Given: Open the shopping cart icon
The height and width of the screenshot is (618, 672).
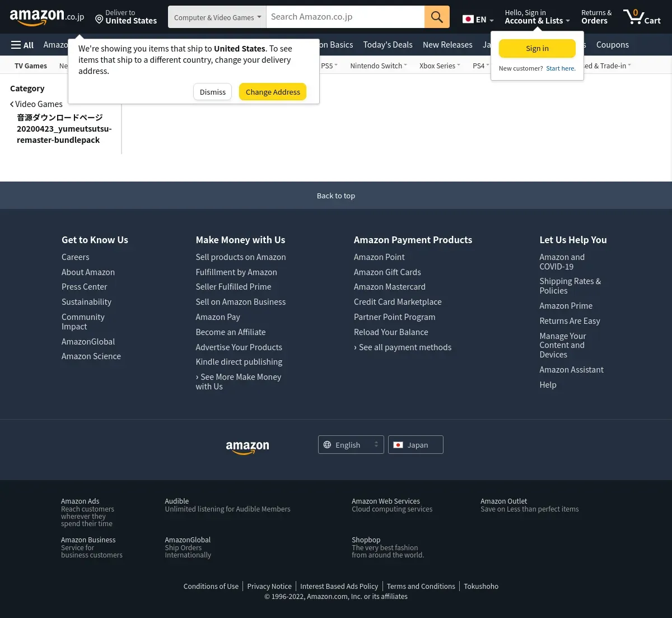Looking at the screenshot, I should pyautogui.click(x=642, y=17).
